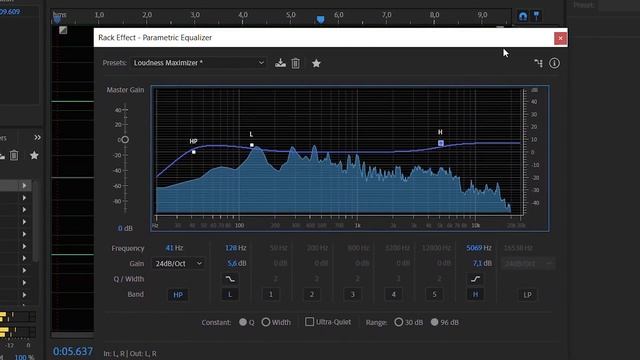Screen dimensions: 640x360
Task: Select the high shelf filter shape icon
Action: coord(475,279)
